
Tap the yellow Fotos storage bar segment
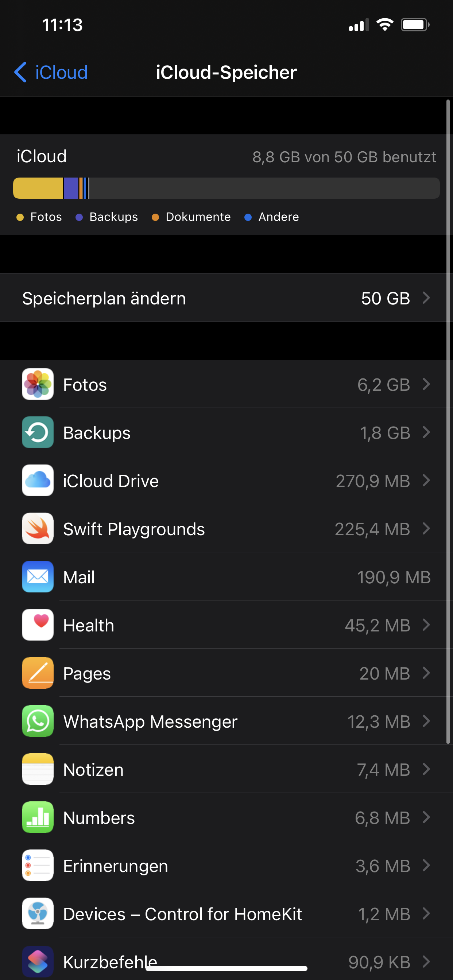pyautogui.click(x=38, y=188)
